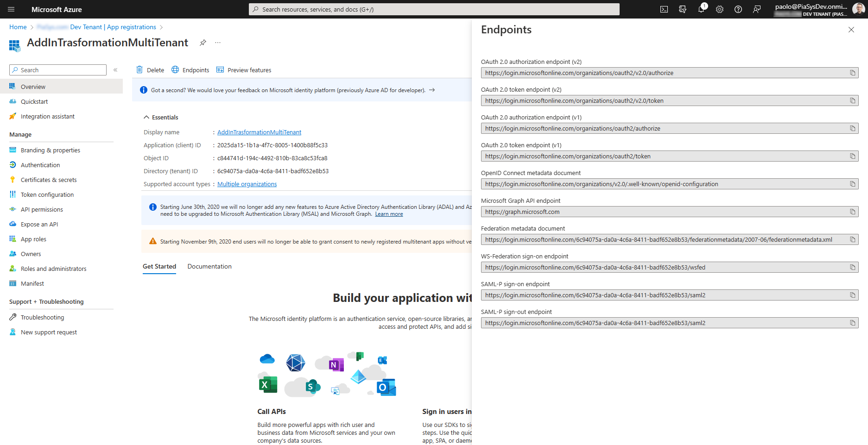Collapse the Essentials section
Viewport: 868px width, 445px height.
pos(161,117)
